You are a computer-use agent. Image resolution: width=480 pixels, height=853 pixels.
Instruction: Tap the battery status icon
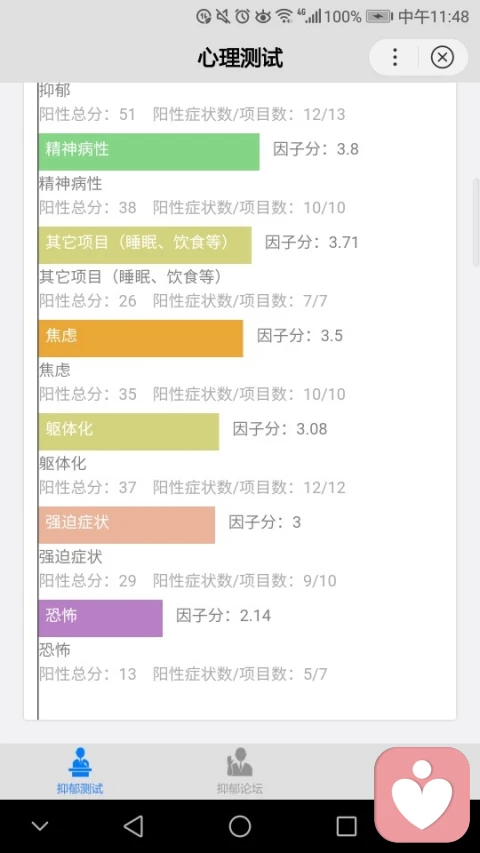click(379, 17)
